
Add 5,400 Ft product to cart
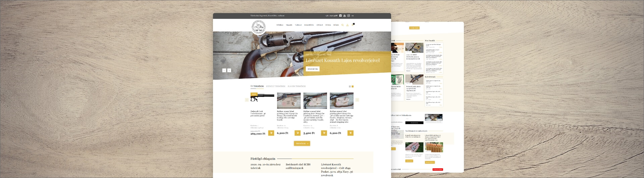pyautogui.click(x=324, y=133)
